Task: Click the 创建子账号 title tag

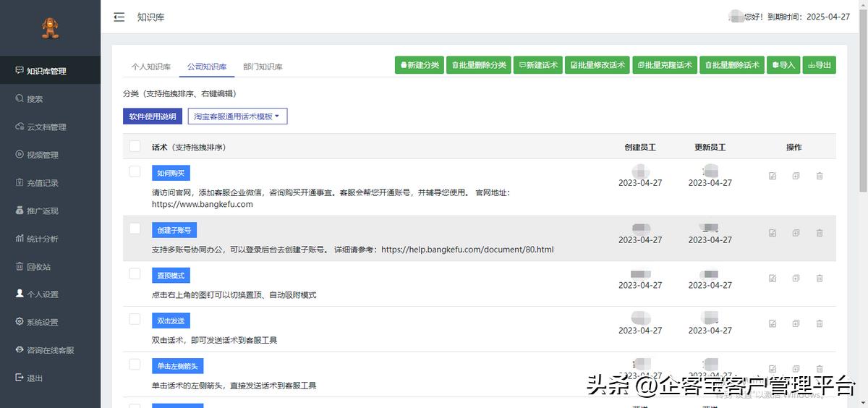Action: coord(174,230)
